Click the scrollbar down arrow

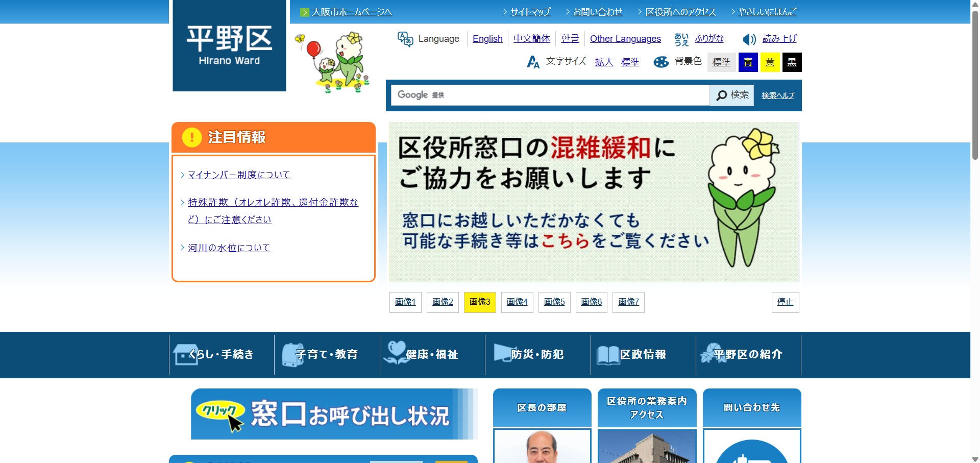click(975, 458)
